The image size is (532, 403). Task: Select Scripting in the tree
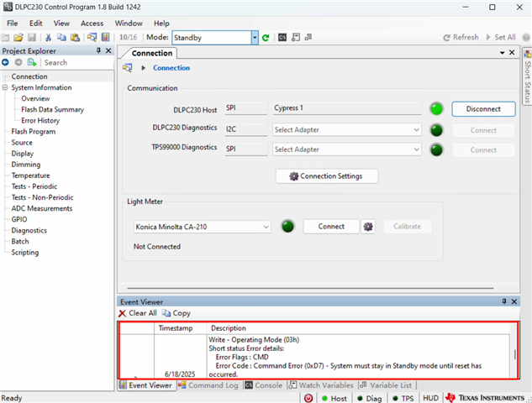pyautogui.click(x=25, y=253)
